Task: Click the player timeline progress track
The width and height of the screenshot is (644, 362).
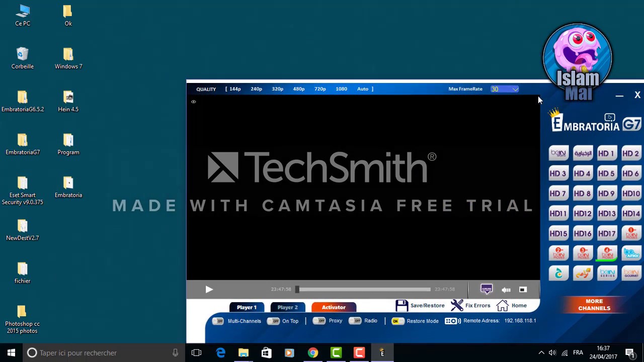Action: (365, 289)
